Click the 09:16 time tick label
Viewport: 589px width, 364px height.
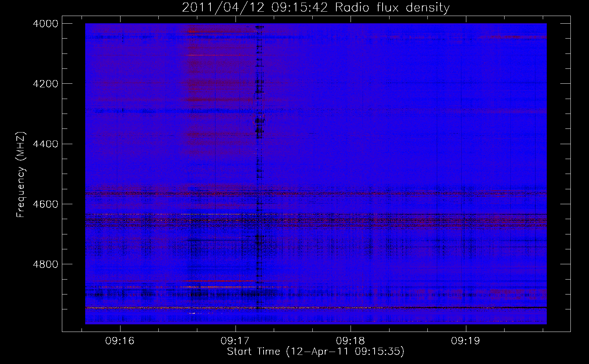click(120, 341)
